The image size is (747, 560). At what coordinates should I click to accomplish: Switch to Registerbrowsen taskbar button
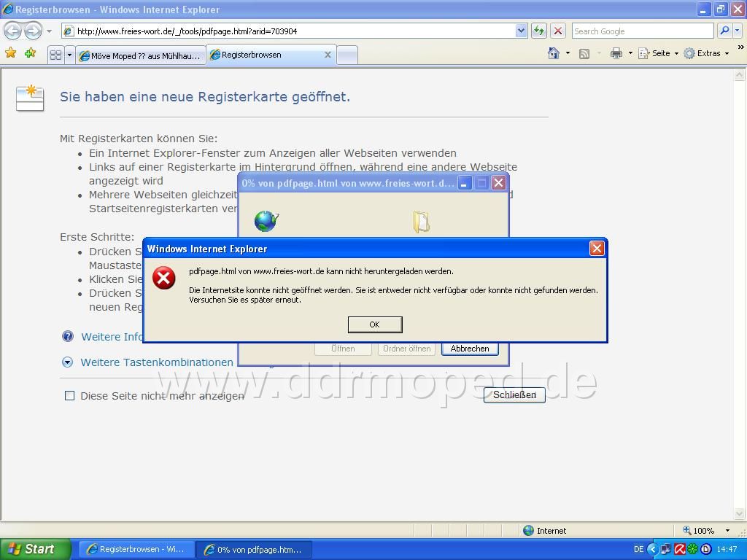point(136,550)
